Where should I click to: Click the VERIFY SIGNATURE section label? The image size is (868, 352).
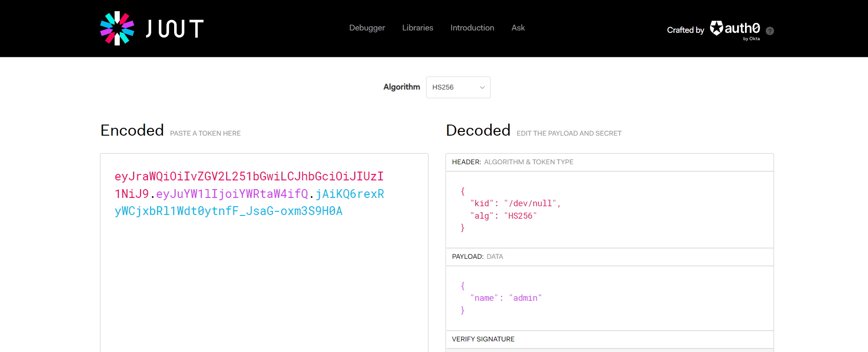click(483, 339)
